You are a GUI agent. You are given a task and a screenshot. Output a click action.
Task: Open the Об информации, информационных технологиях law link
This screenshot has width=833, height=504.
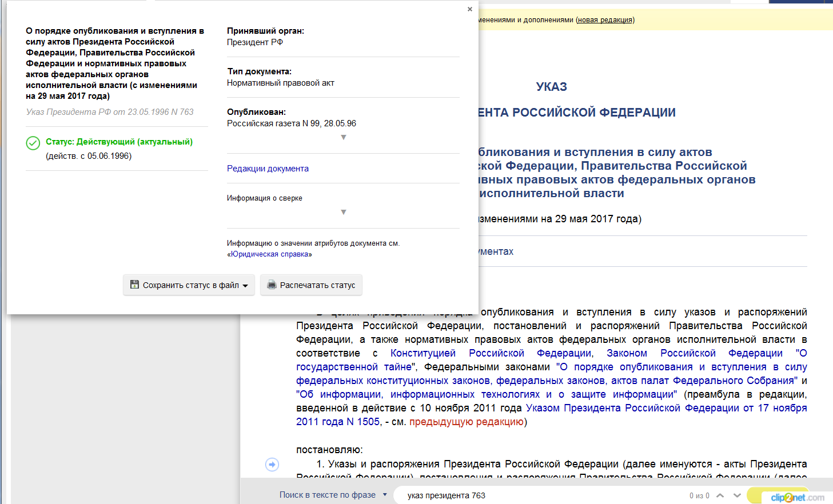click(x=486, y=394)
